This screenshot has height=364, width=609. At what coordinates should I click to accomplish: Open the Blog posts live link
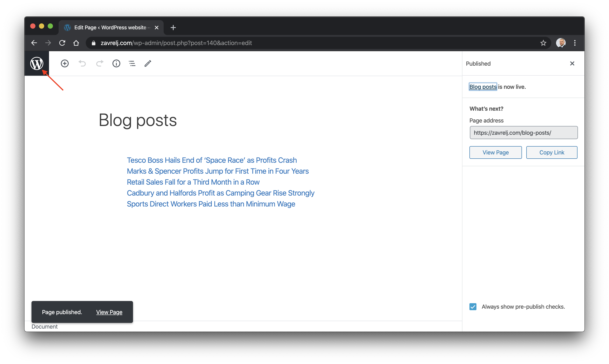tap(483, 87)
